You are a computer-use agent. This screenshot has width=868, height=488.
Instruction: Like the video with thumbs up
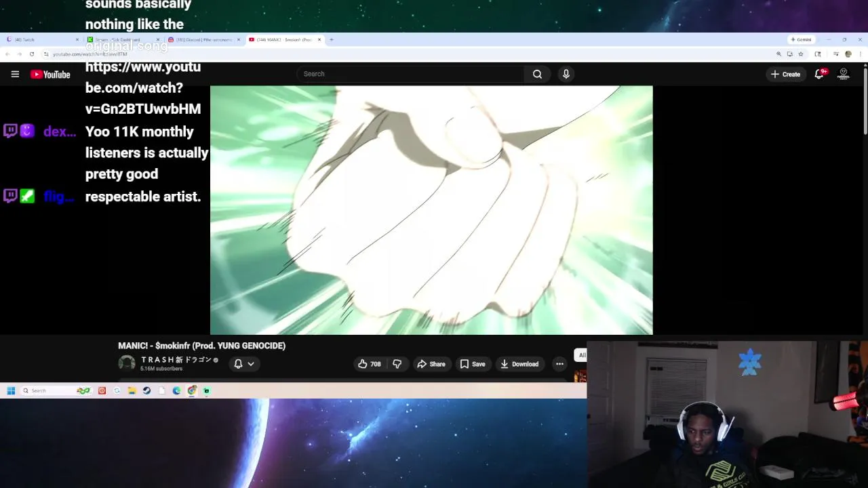(369, 364)
